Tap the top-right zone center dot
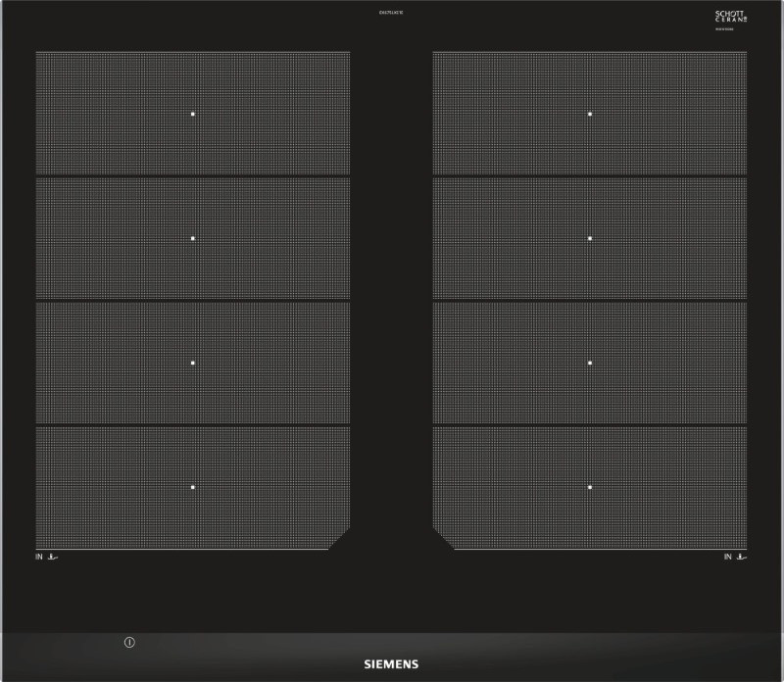The image size is (784, 682). (x=590, y=114)
